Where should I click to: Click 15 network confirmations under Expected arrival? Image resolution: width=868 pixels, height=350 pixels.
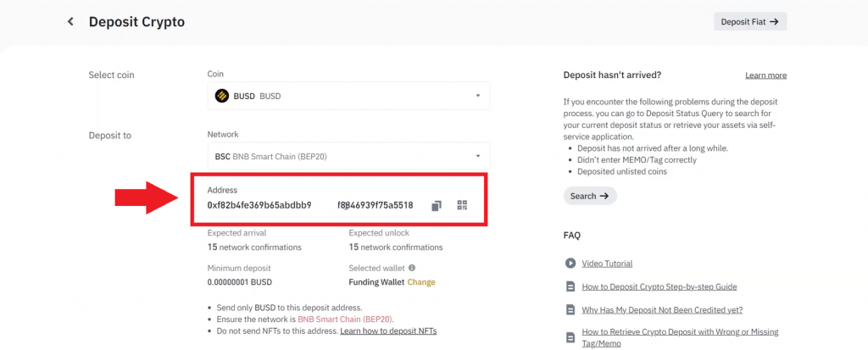254,247
